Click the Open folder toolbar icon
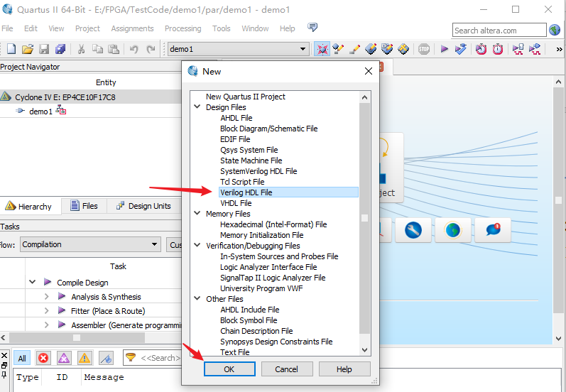Image resolution: width=566 pixels, height=392 pixels. tap(28, 49)
